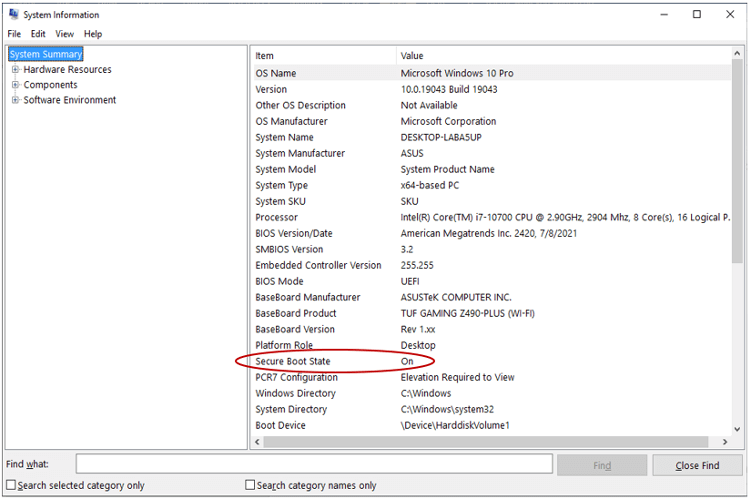Expand the Software Environment tree node
Viewport: 752px width, 499px height.
tap(15, 100)
